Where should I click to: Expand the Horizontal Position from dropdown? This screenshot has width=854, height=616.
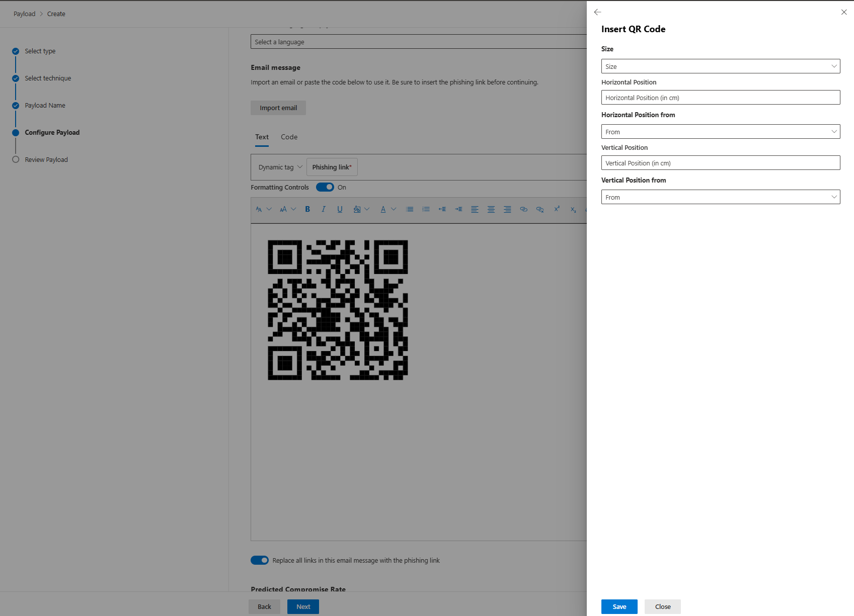(x=720, y=132)
